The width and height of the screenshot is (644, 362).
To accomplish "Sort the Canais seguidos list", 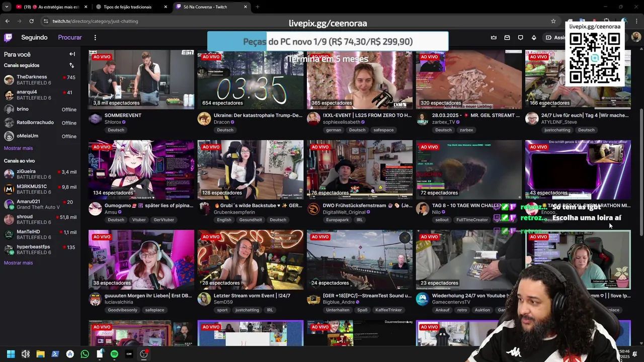I will [x=71, y=65].
